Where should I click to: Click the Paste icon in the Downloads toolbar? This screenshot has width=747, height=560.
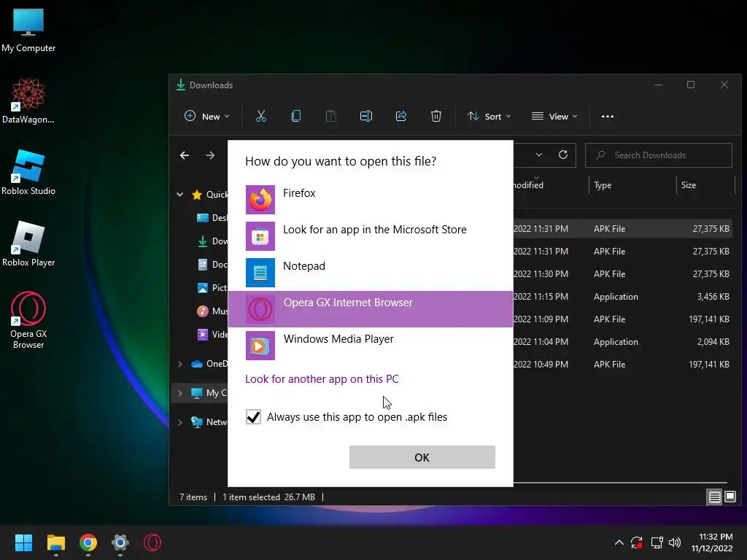pos(330,116)
